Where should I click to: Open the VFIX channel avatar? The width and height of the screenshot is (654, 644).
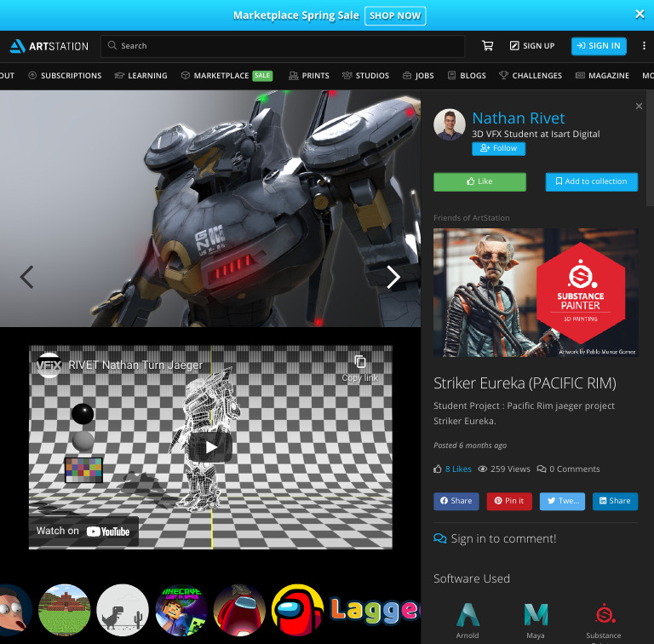49,365
